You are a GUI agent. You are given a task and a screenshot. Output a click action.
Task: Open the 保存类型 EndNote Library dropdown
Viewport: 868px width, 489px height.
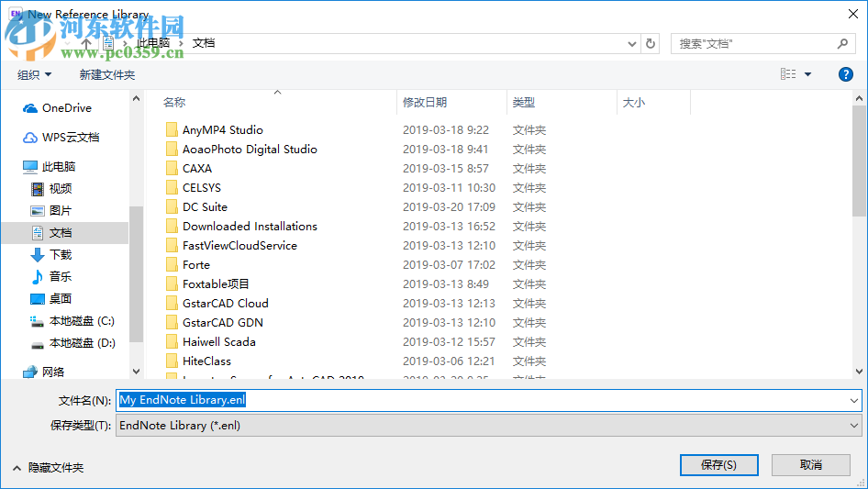(854, 426)
